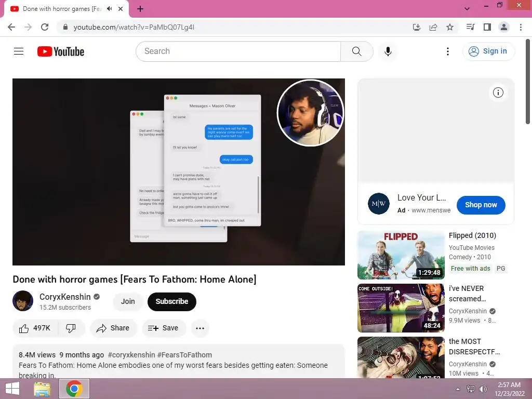Click the page vertical scrollbar
The width and height of the screenshot is (532, 399).
coord(528,82)
